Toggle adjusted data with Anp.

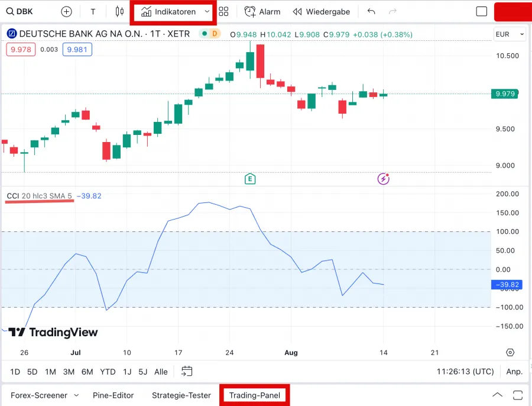(514, 372)
